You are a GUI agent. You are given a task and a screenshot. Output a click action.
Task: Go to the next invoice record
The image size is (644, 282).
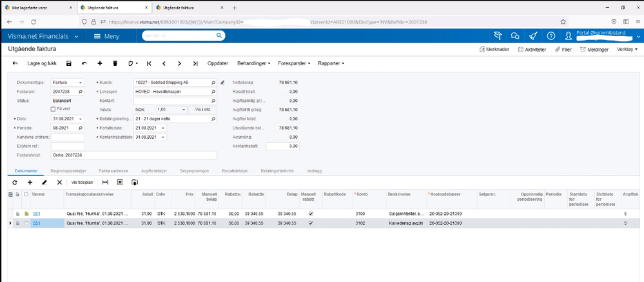(x=179, y=63)
